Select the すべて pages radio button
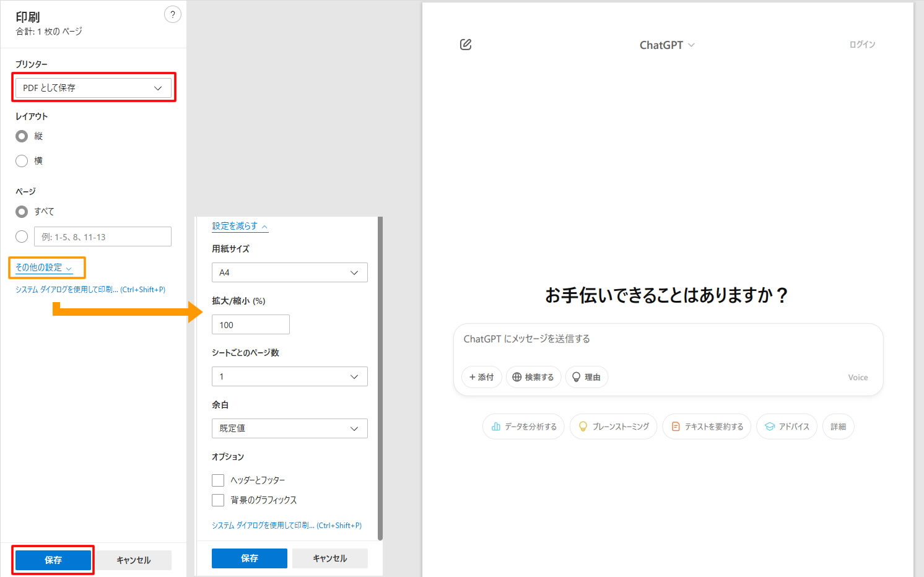The image size is (924, 577). (22, 212)
